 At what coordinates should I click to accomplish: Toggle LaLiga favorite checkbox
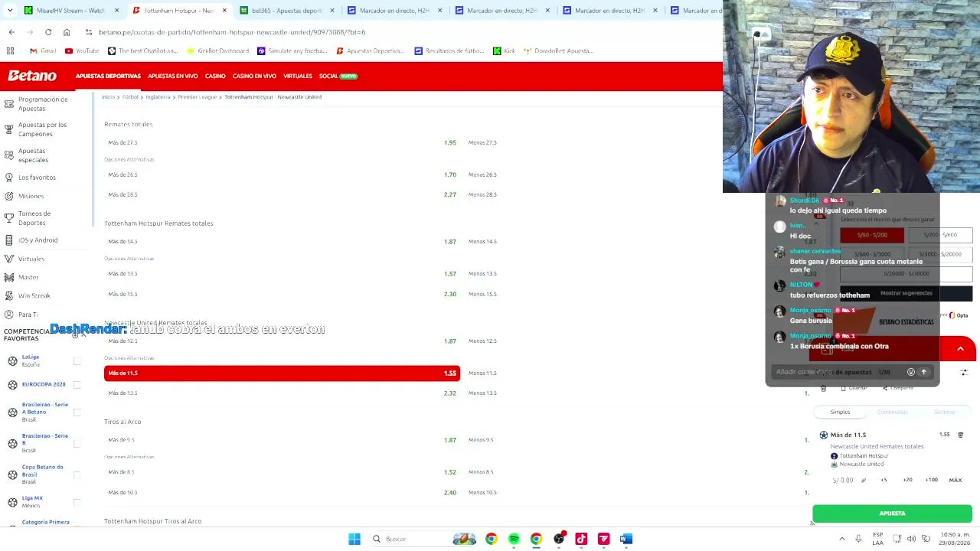pyautogui.click(x=77, y=360)
